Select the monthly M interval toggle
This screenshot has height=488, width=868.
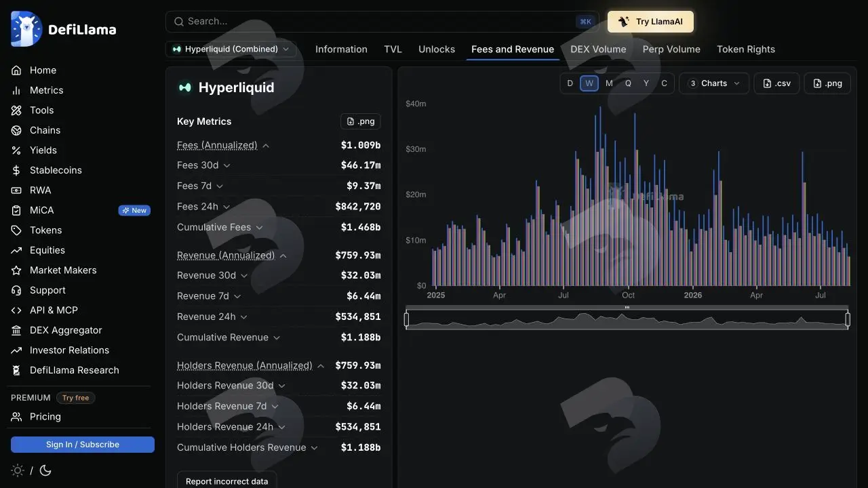[609, 83]
